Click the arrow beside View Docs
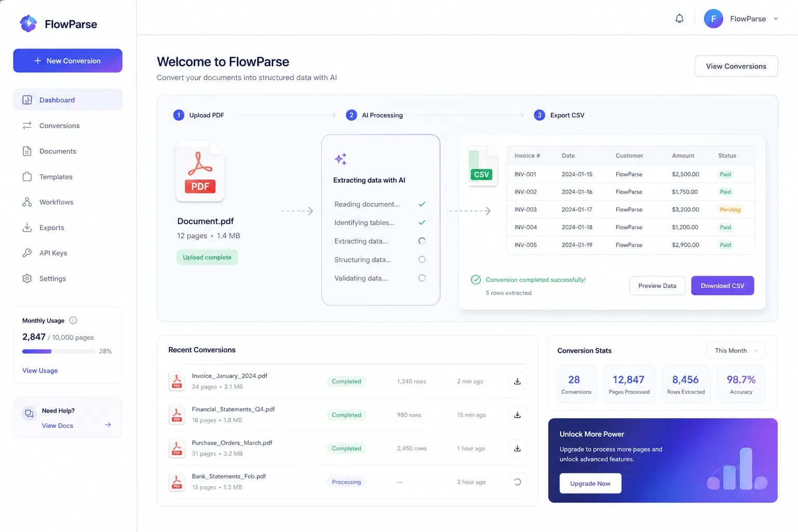The image size is (798, 532). point(108,425)
